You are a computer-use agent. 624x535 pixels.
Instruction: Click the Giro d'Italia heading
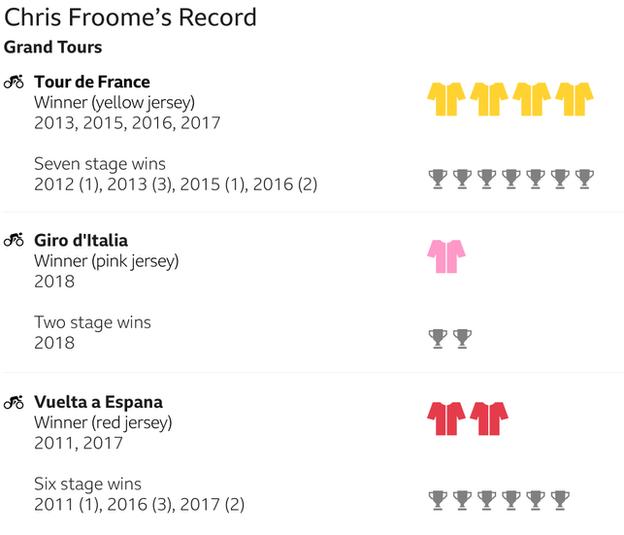coord(81,240)
